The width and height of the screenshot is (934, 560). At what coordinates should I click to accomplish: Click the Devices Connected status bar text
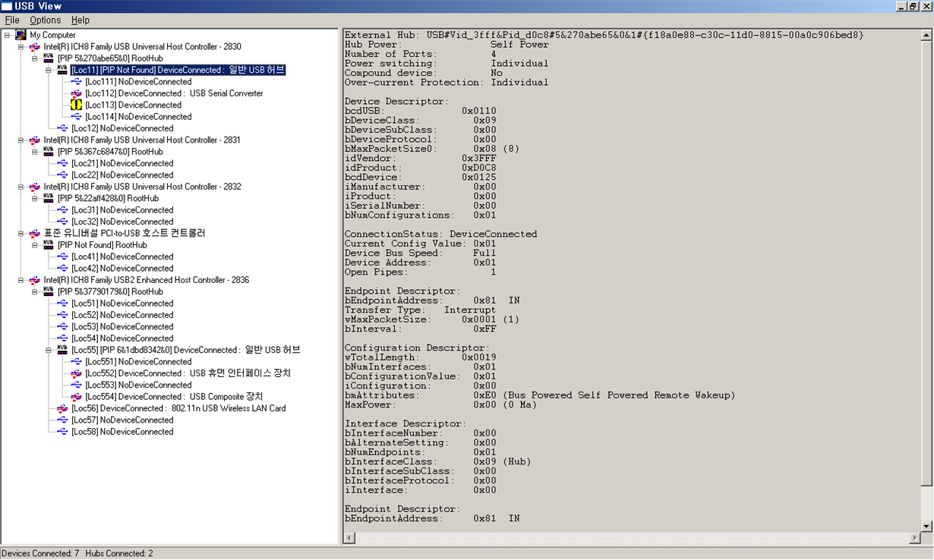40,553
